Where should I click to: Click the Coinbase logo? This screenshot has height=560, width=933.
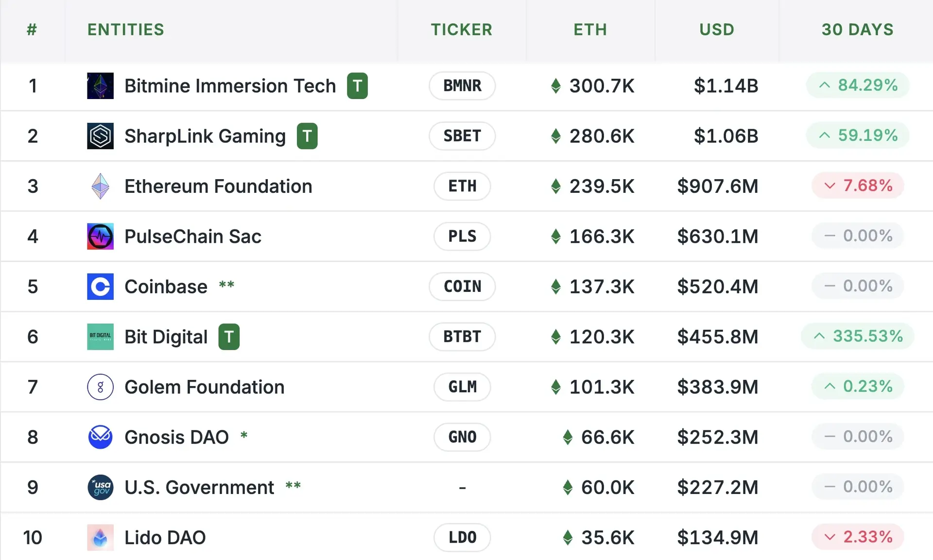[x=100, y=287]
